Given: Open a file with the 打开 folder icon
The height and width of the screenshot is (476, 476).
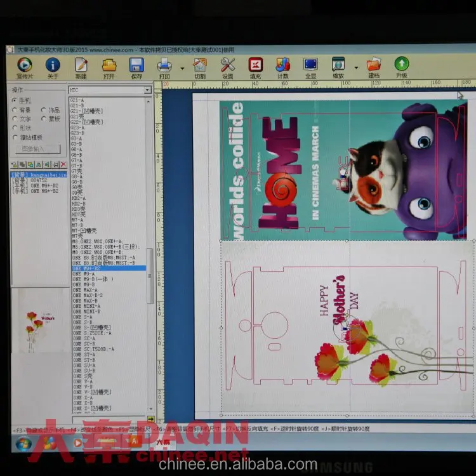Looking at the screenshot, I should [109, 68].
